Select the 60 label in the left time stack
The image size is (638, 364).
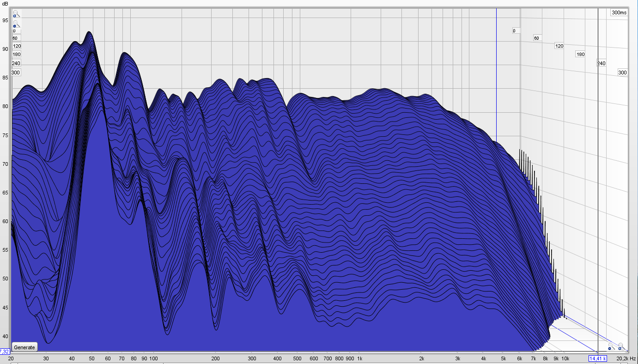pyautogui.click(x=15, y=38)
